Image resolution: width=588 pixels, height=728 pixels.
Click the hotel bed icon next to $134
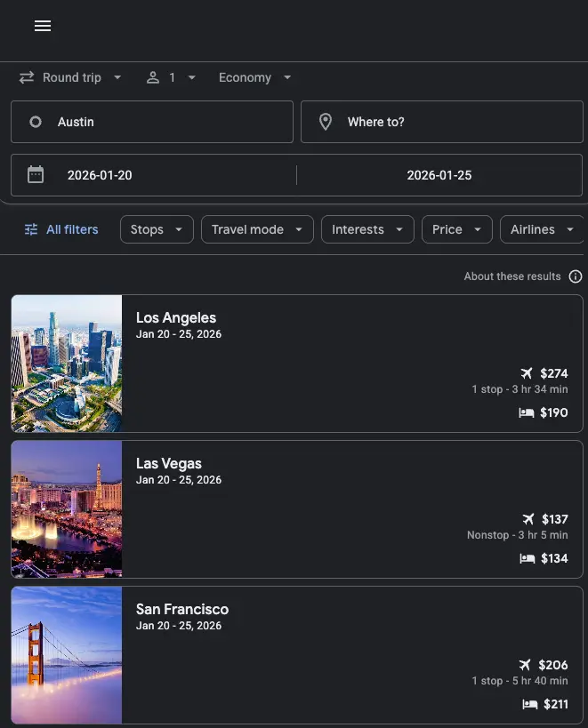point(528,558)
